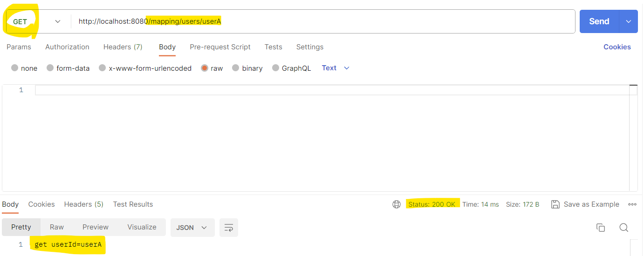Select the none body type
This screenshot has width=644, height=256.
tap(24, 68)
